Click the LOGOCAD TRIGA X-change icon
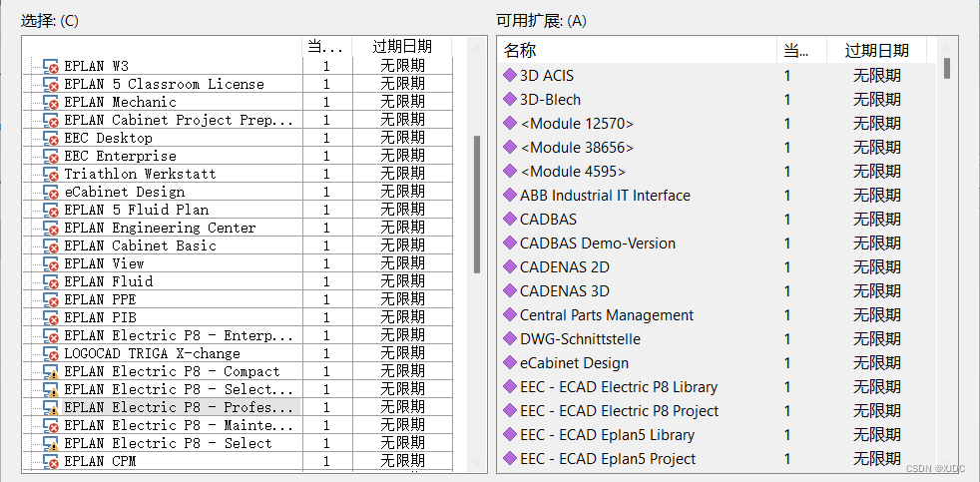 tap(51, 354)
